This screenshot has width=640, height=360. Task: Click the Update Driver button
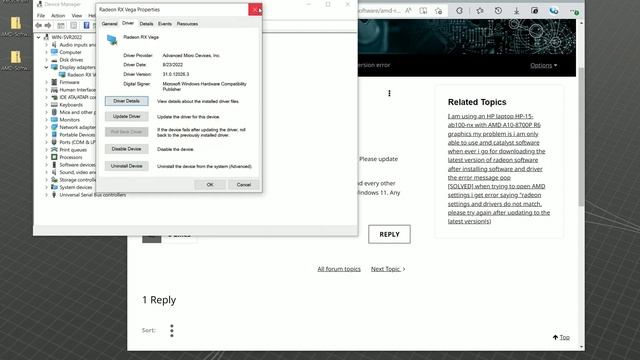coord(127,116)
